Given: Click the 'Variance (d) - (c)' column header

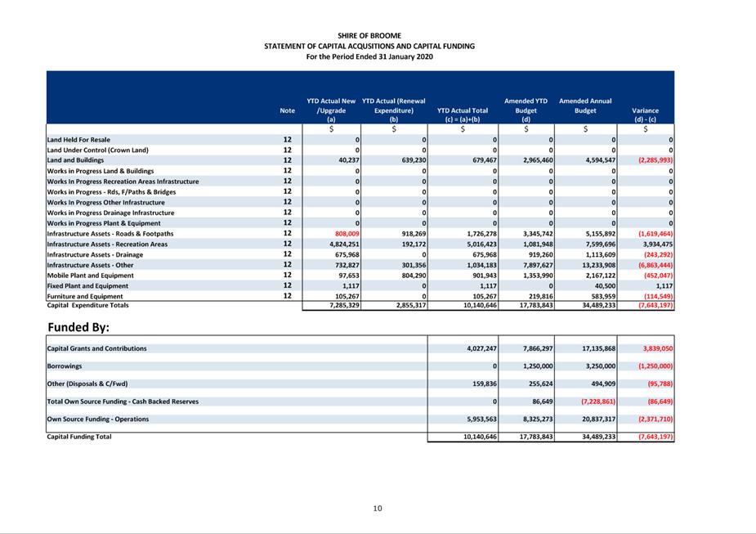Looking at the screenshot, I should click(x=645, y=114).
